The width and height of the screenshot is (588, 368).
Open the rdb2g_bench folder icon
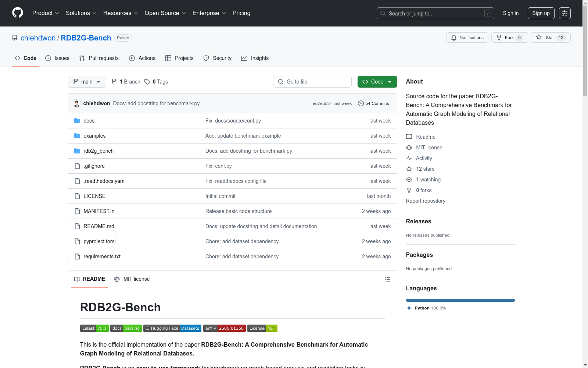(77, 151)
